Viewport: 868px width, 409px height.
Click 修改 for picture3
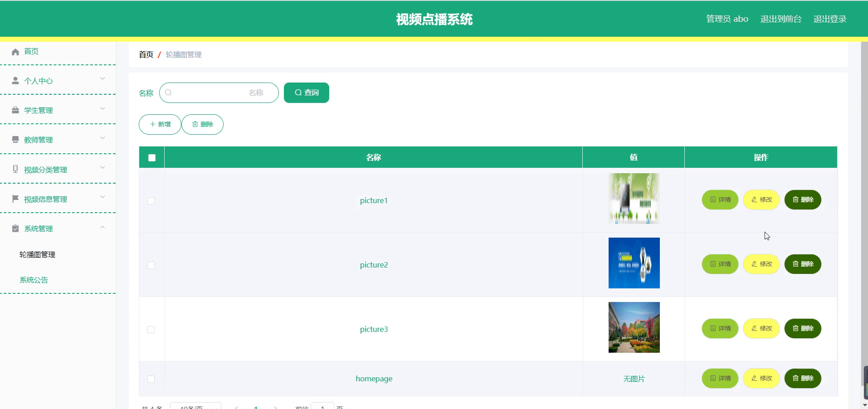click(x=761, y=328)
